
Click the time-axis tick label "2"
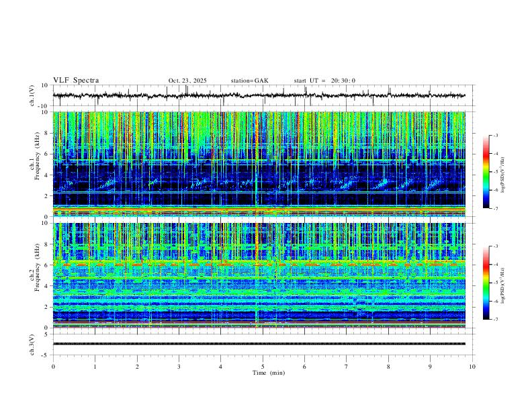click(137, 367)
